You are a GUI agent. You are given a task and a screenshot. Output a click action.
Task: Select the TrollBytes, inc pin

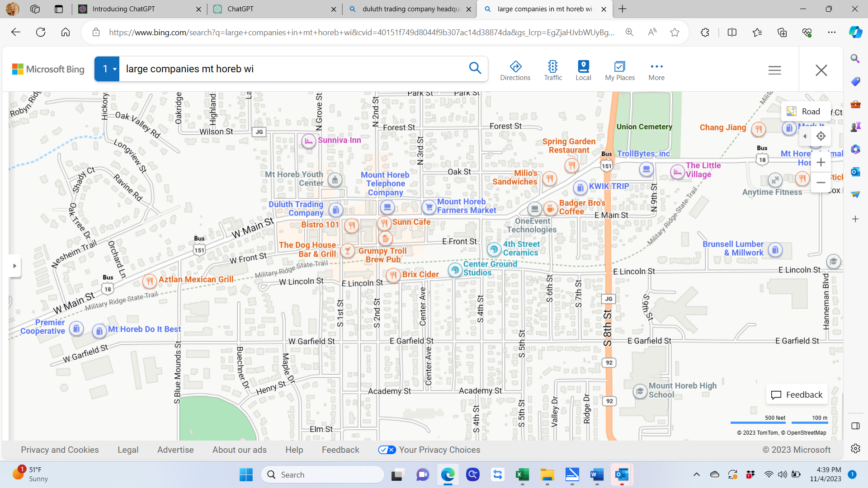coord(646,169)
